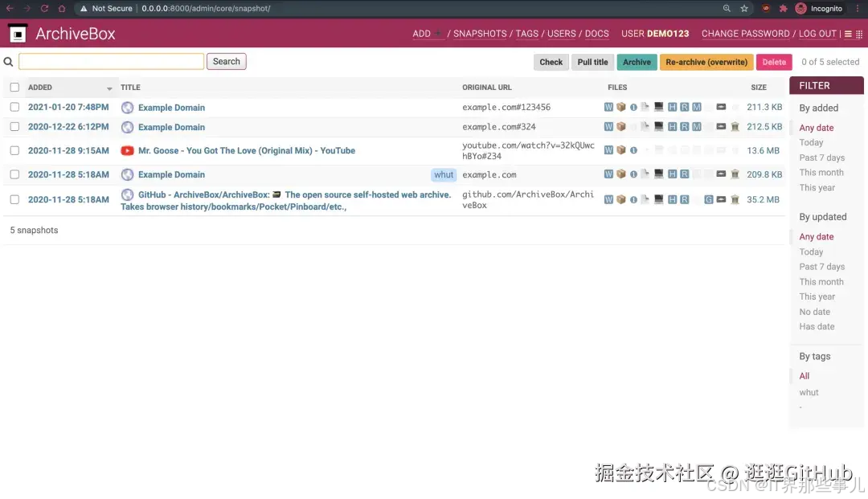Click CHANGE PASSWORD link
This screenshot has width=868, height=499.
click(746, 34)
